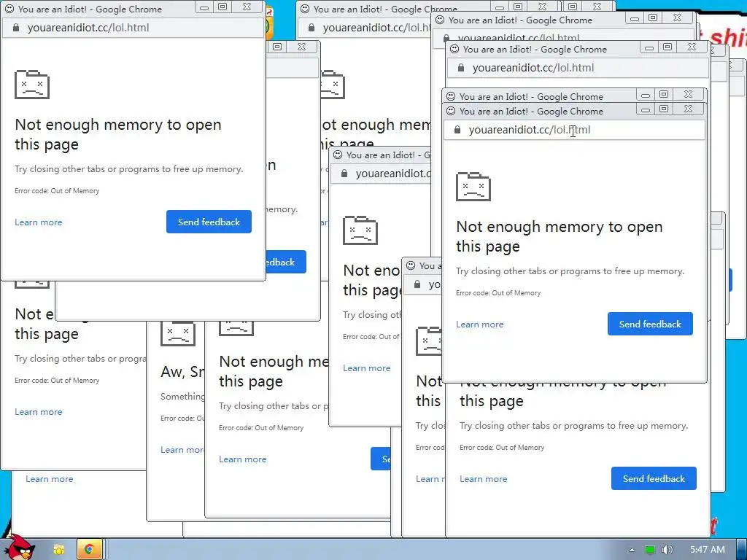Click the smiley favicon in the frontmost window's title bar

[x=451, y=111]
